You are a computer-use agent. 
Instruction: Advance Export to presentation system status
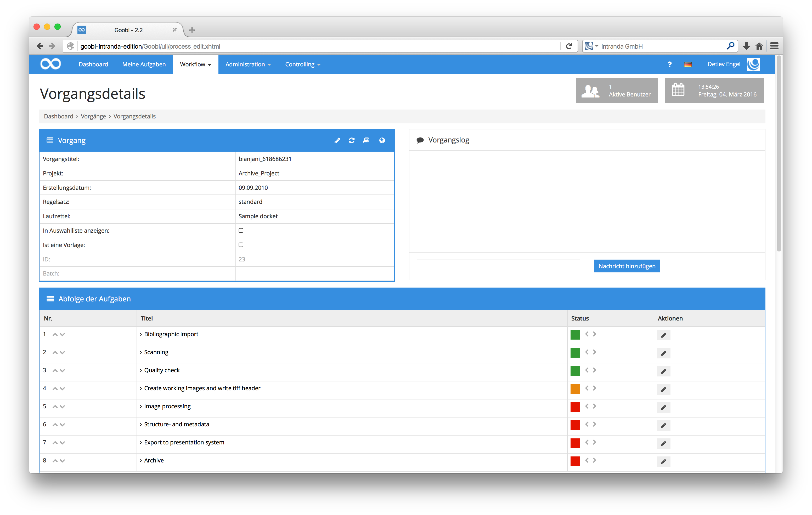[x=595, y=442]
